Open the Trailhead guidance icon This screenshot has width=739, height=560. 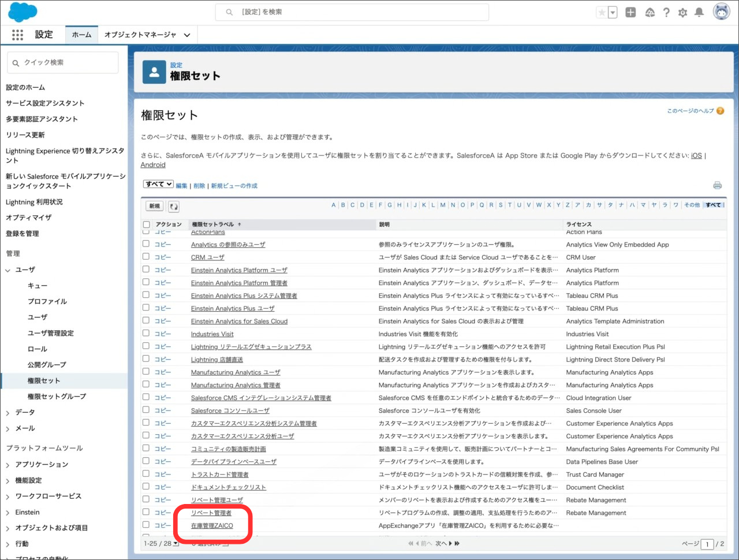(650, 12)
